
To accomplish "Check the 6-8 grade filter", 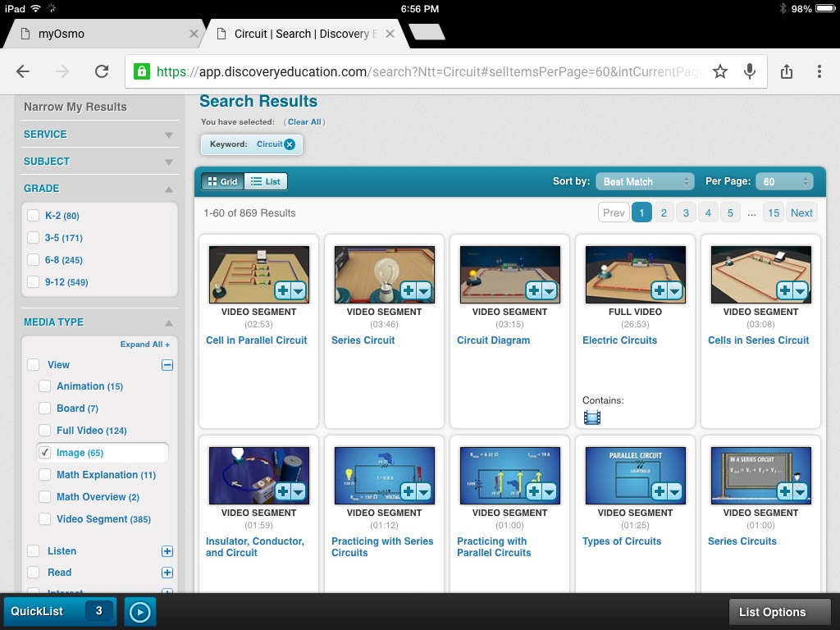I will point(33,260).
